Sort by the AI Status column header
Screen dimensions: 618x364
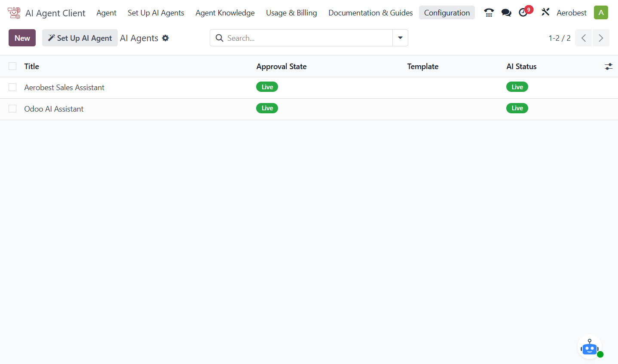(521, 67)
